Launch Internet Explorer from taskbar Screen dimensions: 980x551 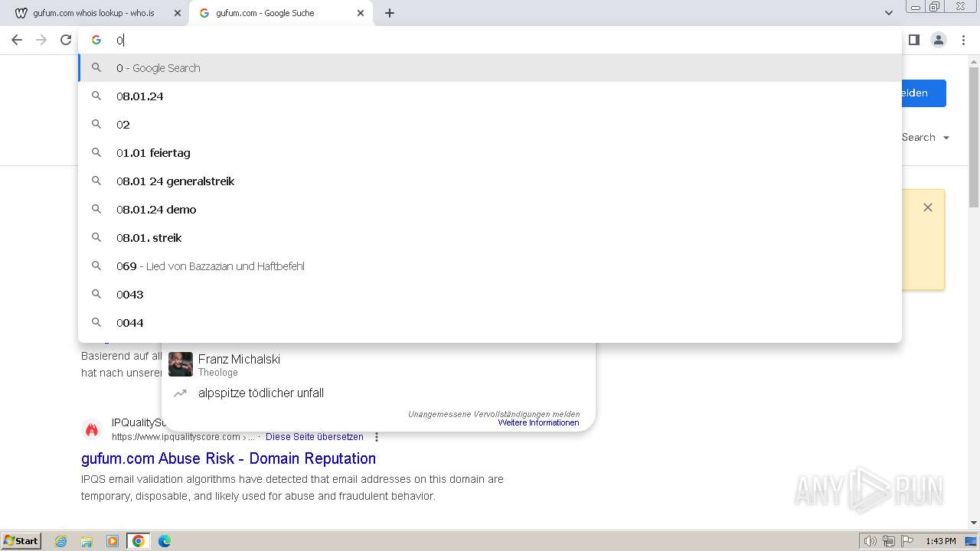[61, 541]
